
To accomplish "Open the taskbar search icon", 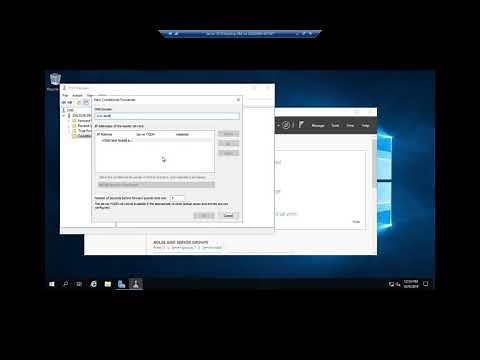I will click(65, 284).
